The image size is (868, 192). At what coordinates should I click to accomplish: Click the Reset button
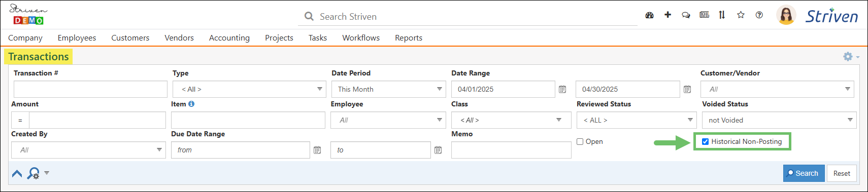(x=842, y=173)
